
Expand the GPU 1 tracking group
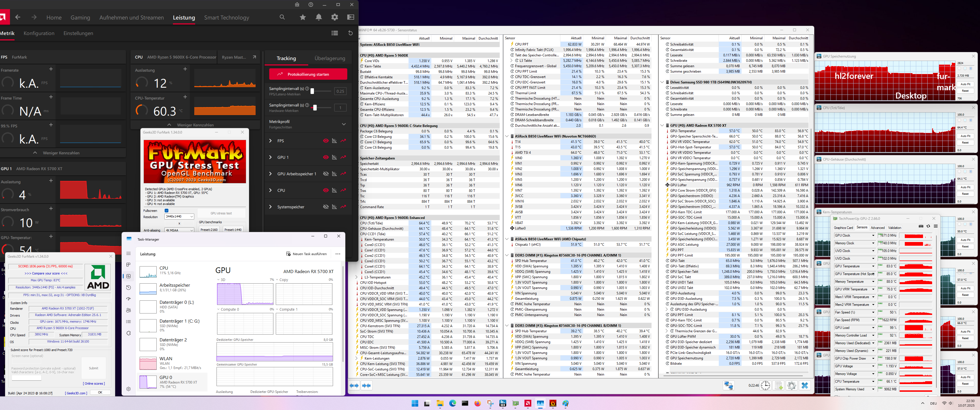click(x=270, y=157)
